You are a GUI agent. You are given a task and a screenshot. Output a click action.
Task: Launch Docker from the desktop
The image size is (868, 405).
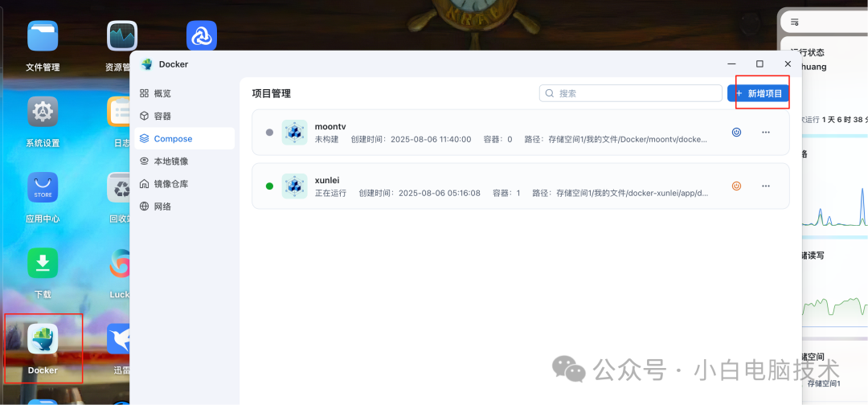43,339
